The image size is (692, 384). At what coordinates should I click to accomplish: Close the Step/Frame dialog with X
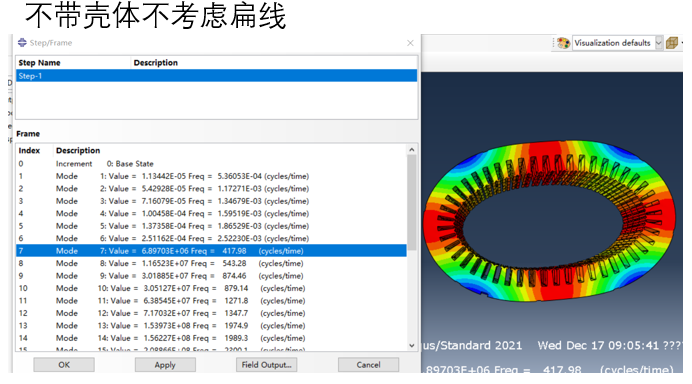(x=410, y=43)
